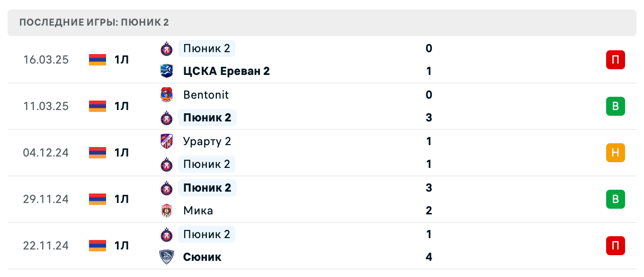The image size is (644, 277).
Task: Click the Урарту 2 club crest
Action: 167,141
